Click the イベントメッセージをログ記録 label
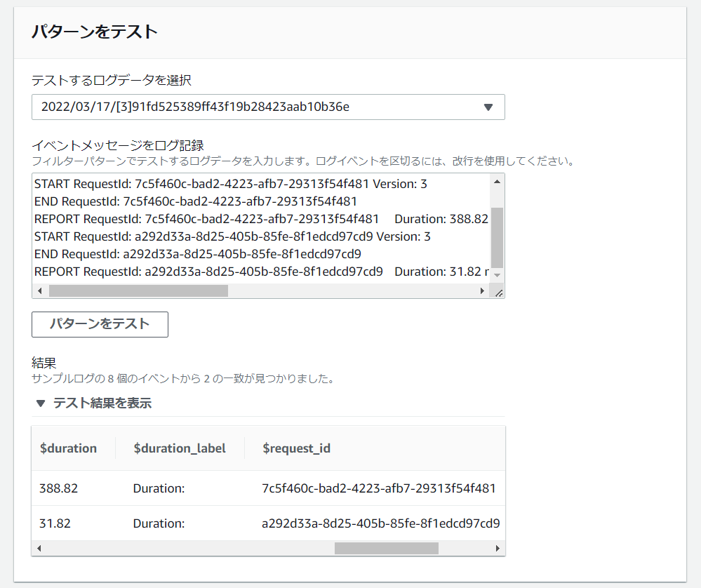The height and width of the screenshot is (588, 701). point(118,145)
